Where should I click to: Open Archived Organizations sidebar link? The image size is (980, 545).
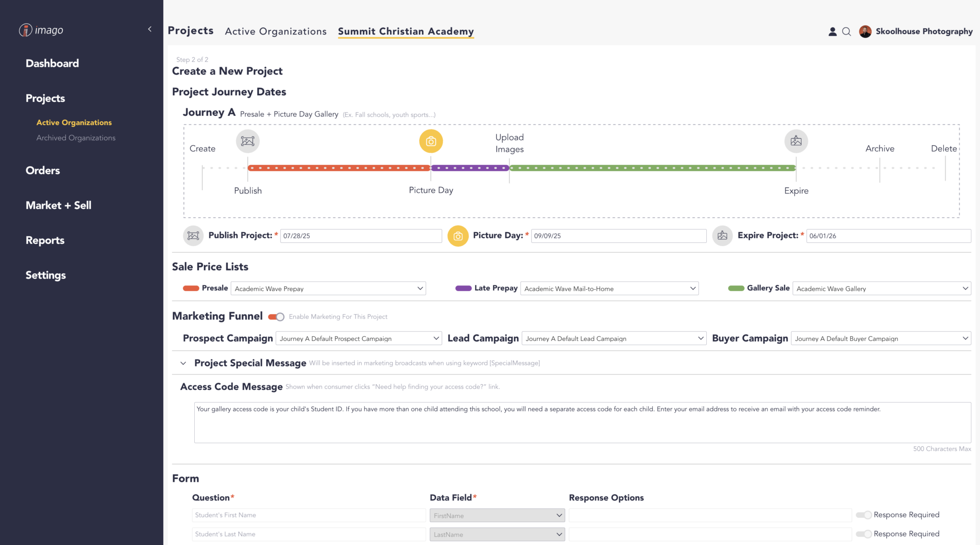pyautogui.click(x=76, y=138)
